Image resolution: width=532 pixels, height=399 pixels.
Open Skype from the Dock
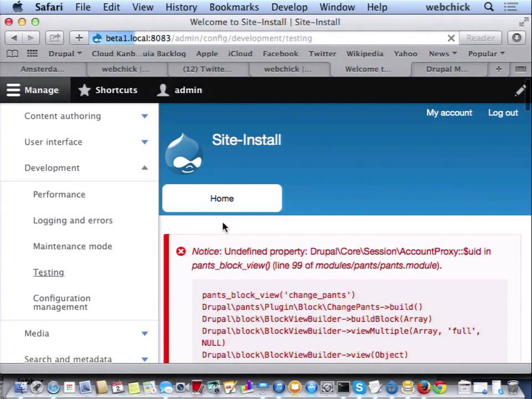359,387
